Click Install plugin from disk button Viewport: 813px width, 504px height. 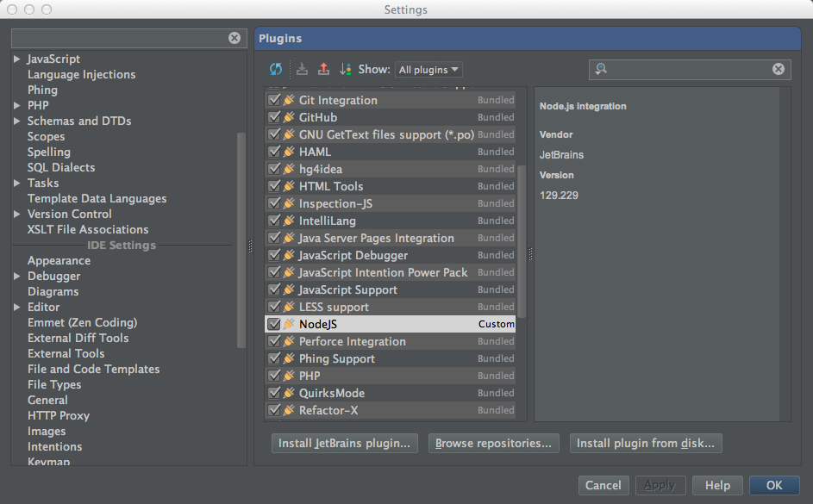pos(646,444)
